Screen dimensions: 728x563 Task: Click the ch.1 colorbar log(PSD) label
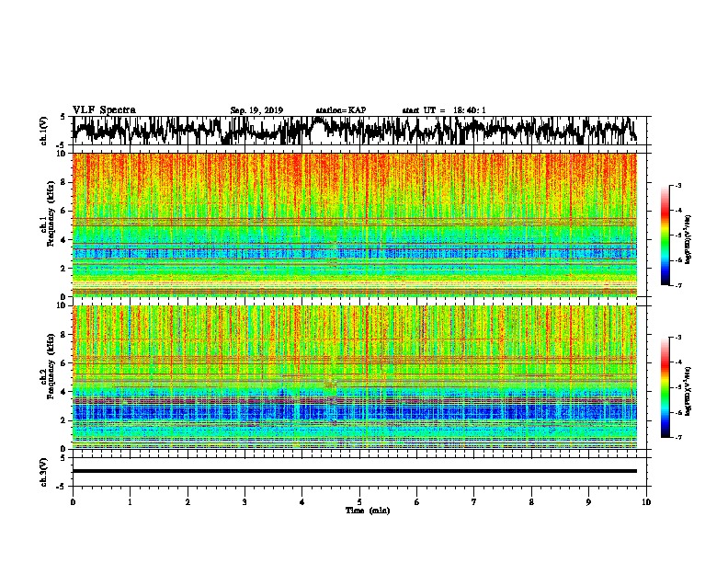click(x=688, y=240)
